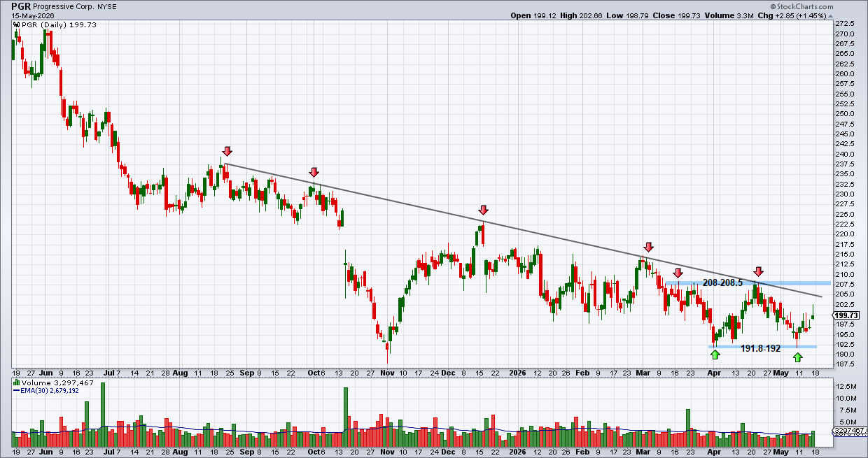Click the 12.5M volume axis label

click(x=845, y=386)
